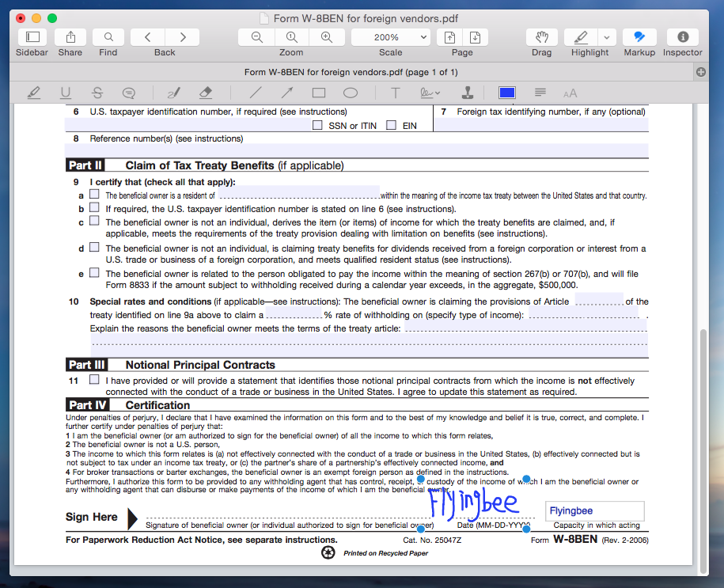Open the blue color swatch picker

[x=507, y=93]
